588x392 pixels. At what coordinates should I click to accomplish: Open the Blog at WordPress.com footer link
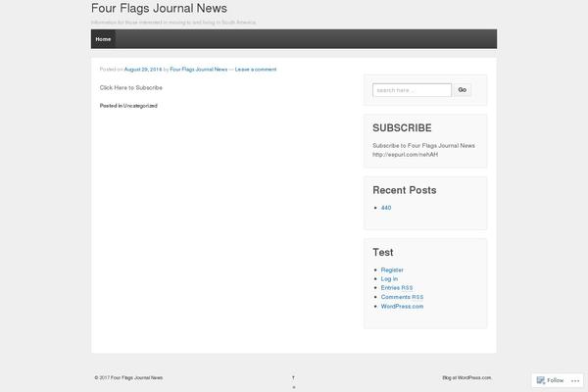point(466,377)
